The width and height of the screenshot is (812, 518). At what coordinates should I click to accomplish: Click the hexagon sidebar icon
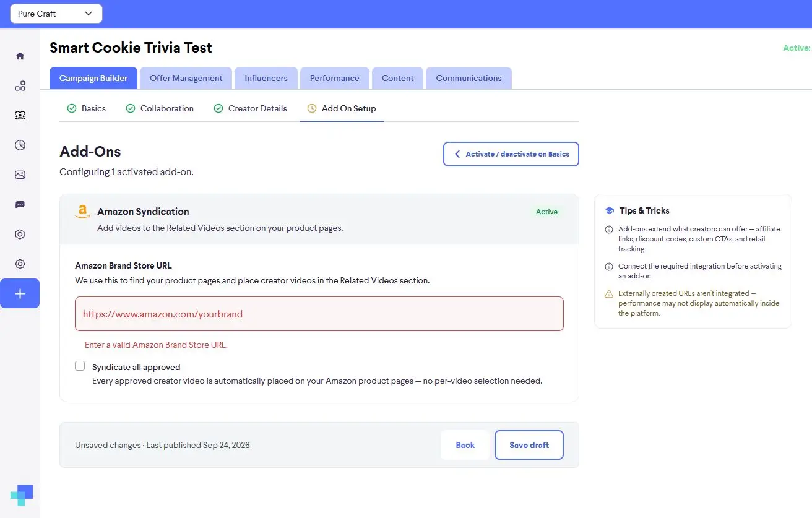20,234
